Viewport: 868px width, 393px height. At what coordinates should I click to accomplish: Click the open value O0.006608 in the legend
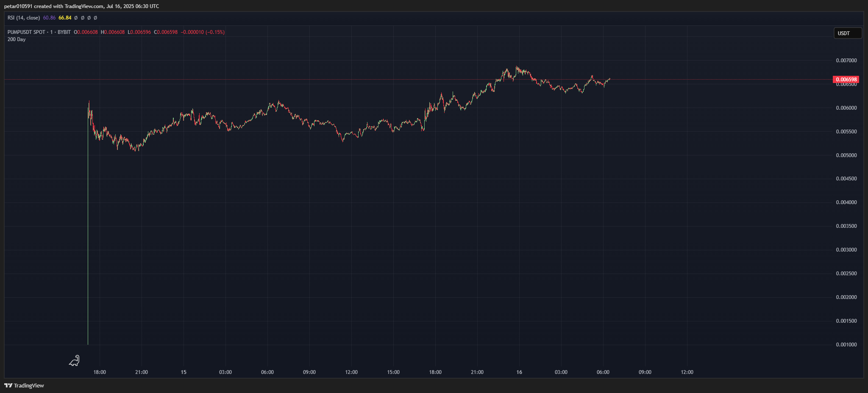[x=86, y=32]
